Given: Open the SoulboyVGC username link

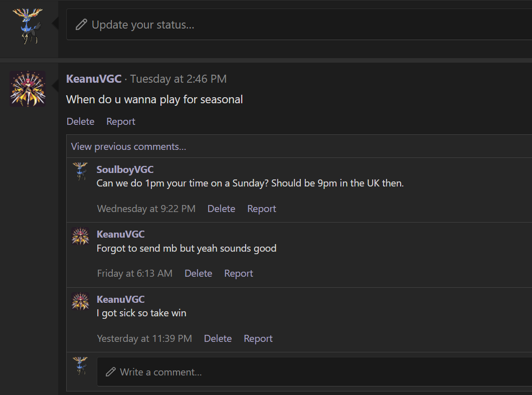Looking at the screenshot, I should click(x=125, y=169).
